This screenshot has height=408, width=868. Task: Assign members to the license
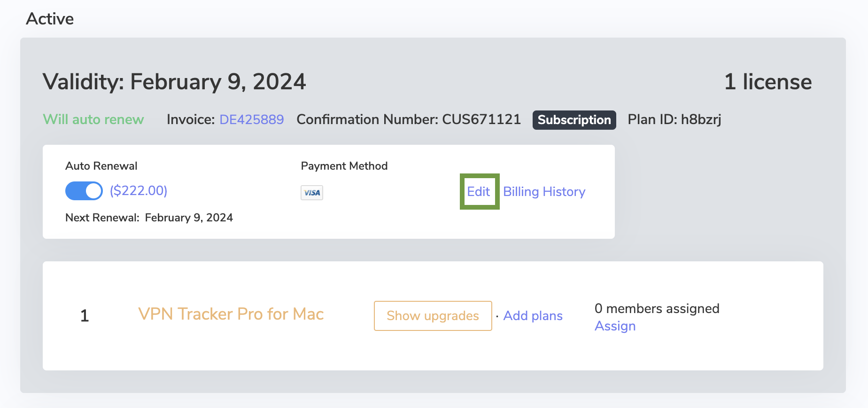(615, 325)
